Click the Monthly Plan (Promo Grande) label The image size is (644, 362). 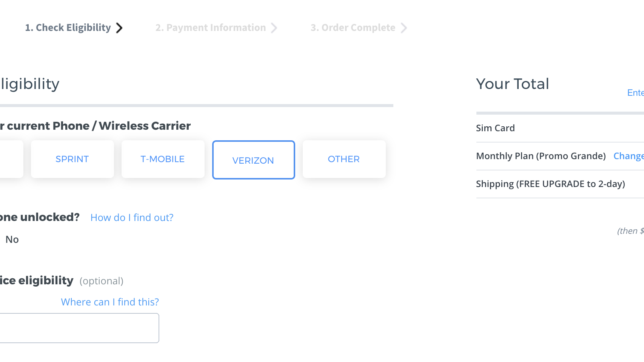541,156
